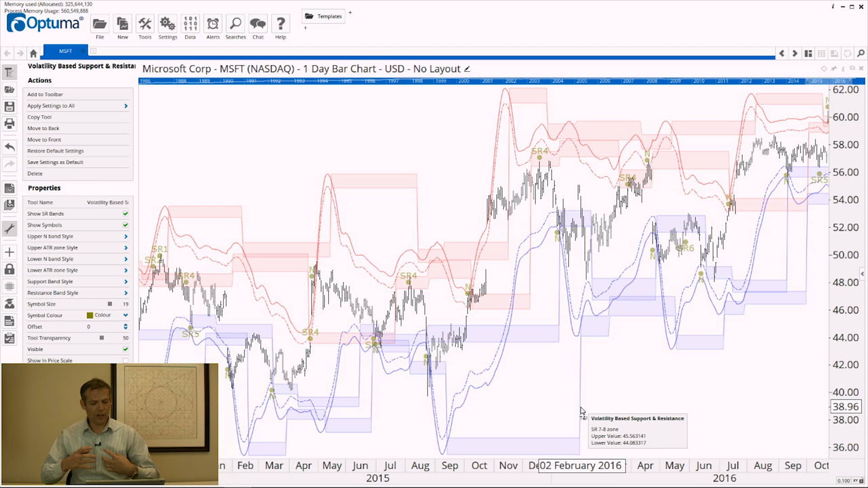This screenshot has height=488, width=868.
Task: Open the Settings gears icon
Action: coord(168,24)
